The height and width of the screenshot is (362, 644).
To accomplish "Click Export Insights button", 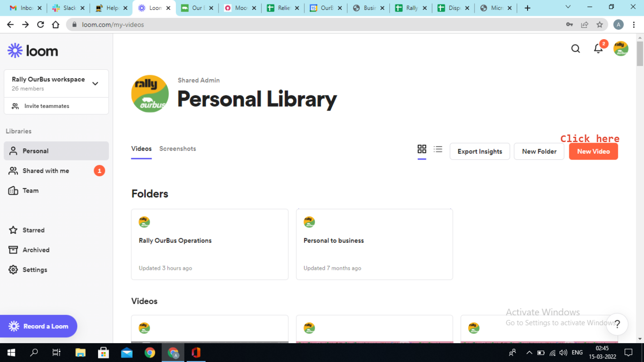I will 480,152.
